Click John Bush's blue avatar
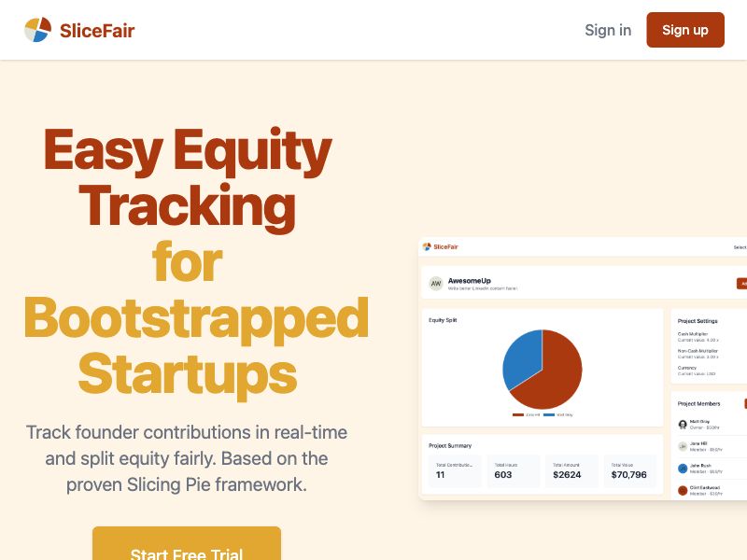The width and height of the screenshot is (747, 560). coord(683,469)
